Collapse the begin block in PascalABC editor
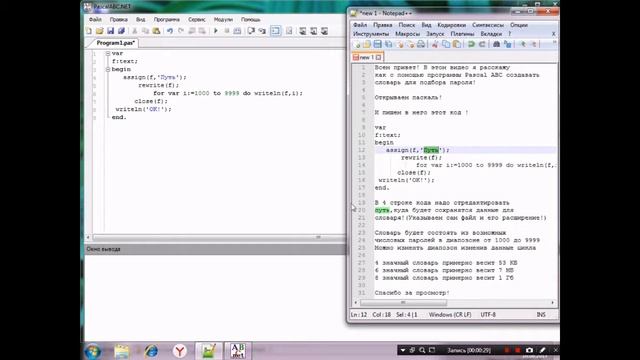Screen dimensions: 640x360 (108, 69)
